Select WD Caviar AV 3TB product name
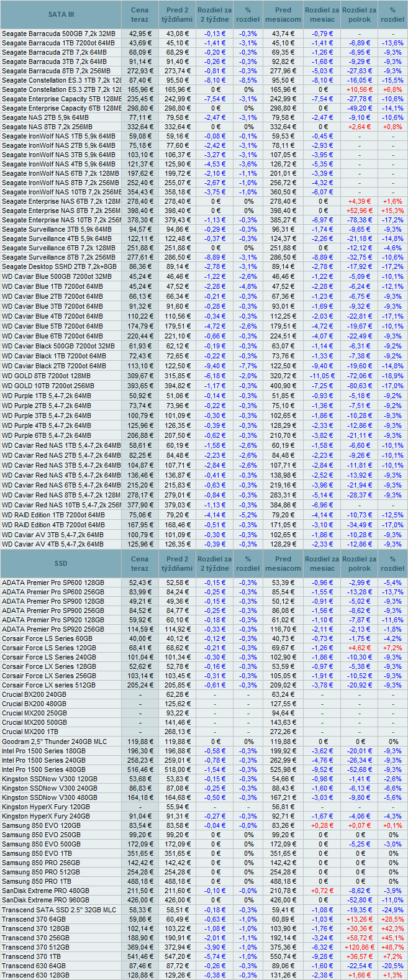Screen dimensions: 408x980 [53, 535]
